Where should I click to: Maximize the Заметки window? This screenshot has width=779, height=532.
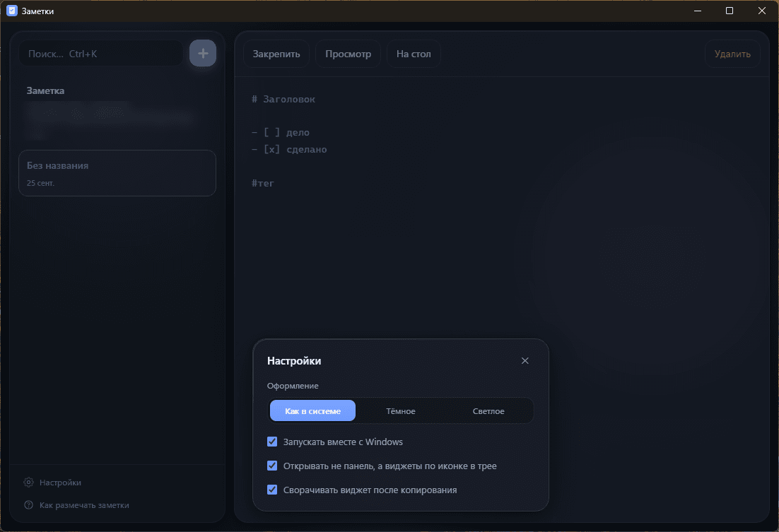[x=730, y=11]
